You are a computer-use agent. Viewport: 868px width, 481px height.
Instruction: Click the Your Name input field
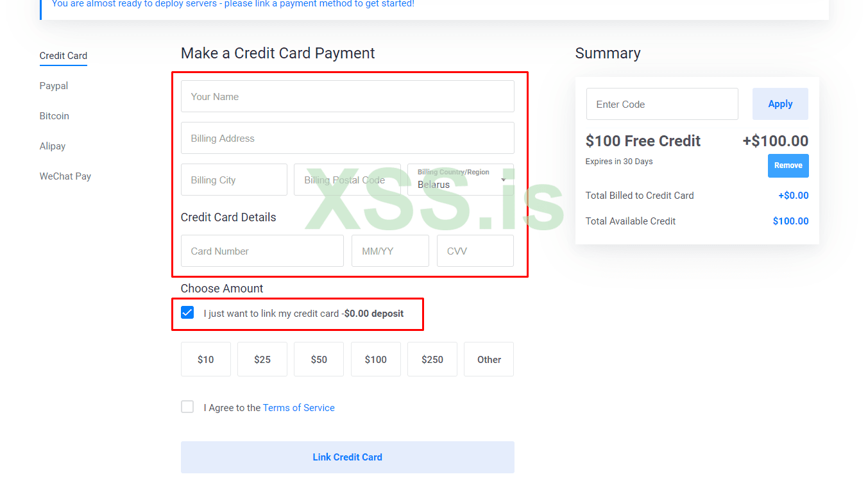pos(347,97)
